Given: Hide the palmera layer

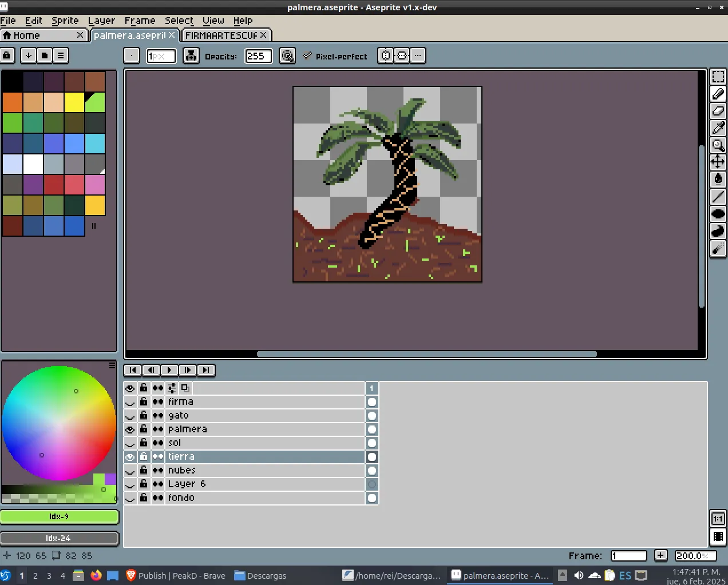Looking at the screenshot, I should pyautogui.click(x=130, y=429).
